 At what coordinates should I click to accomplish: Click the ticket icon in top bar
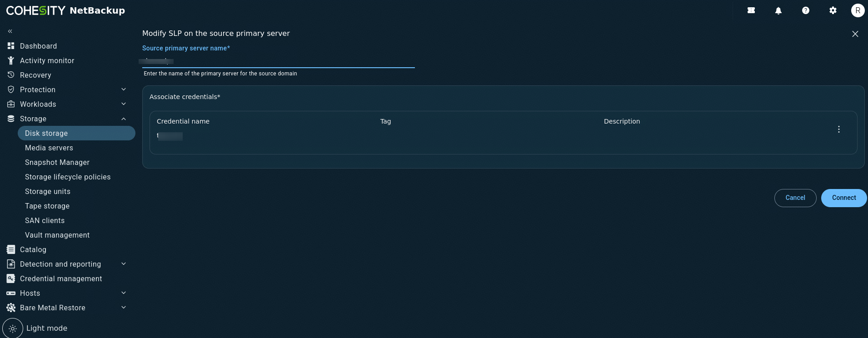pos(751,10)
